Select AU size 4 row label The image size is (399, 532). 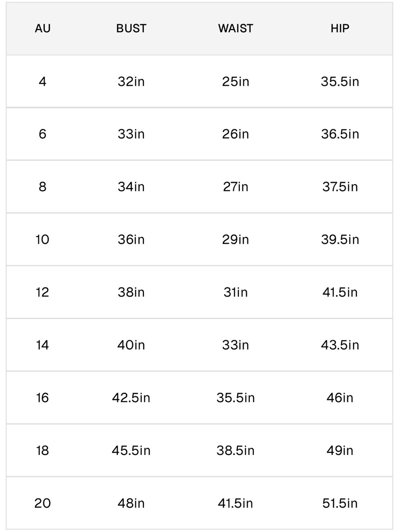(43, 81)
